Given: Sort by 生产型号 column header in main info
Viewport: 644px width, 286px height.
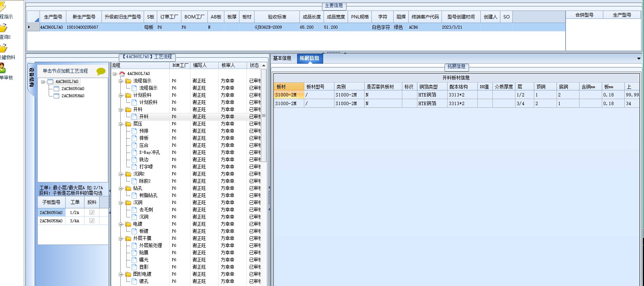Looking at the screenshot, I should [x=53, y=17].
